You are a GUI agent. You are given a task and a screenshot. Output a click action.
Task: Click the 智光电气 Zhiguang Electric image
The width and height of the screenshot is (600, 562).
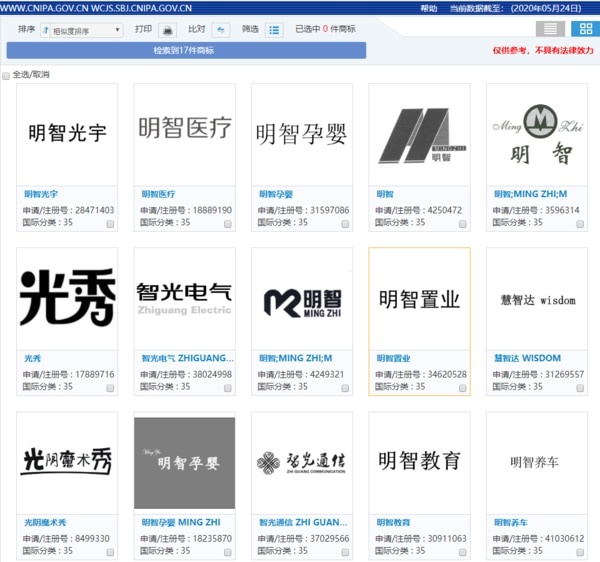pos(184,299)
